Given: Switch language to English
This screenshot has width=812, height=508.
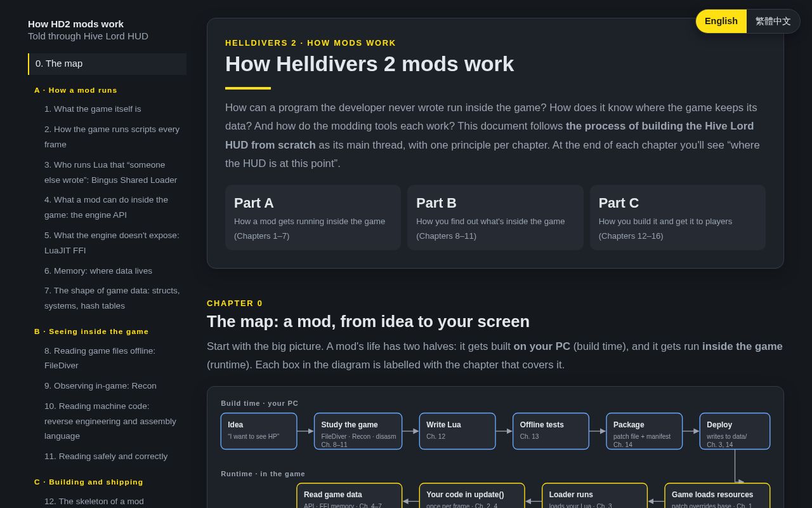Looking at the screenshot, I should (721, 21).
